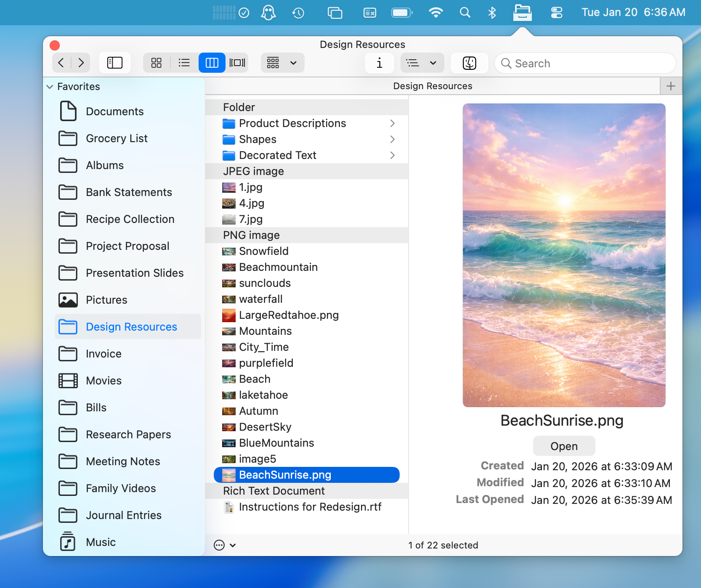Click the Finder face toolbar icon
Viewport: 701px width, 588px height.
click(470, 63)
